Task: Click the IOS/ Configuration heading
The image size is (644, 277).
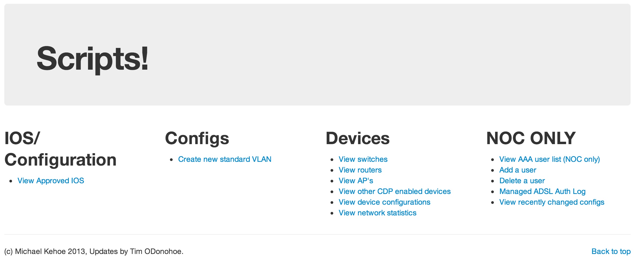Action: 60,149
